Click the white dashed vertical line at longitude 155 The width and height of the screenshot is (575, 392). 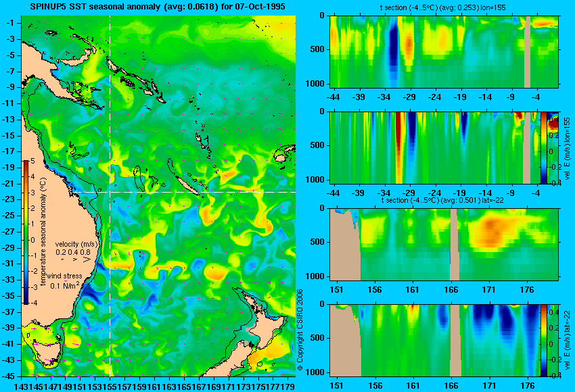110,195
